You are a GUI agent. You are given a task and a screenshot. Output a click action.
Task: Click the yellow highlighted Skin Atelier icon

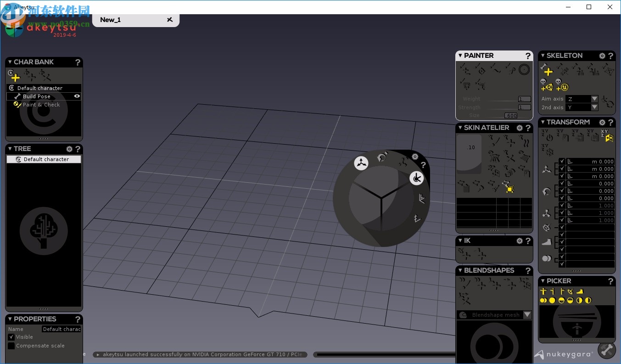509,186
